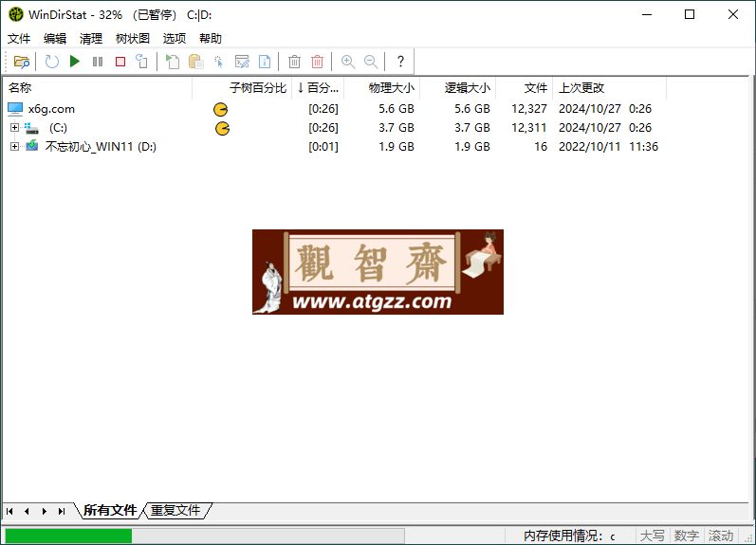
Task: Click the red permanent delete trash icon
Action: (317, 62)
